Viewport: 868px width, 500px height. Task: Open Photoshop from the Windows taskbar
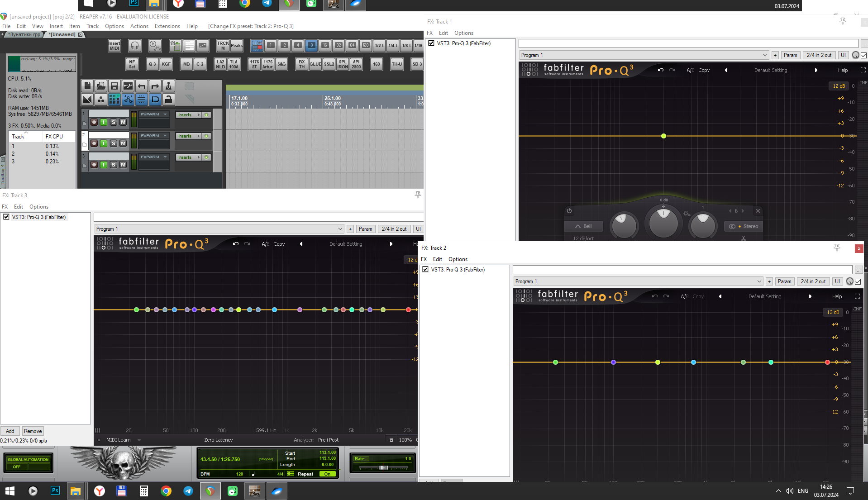55,491
